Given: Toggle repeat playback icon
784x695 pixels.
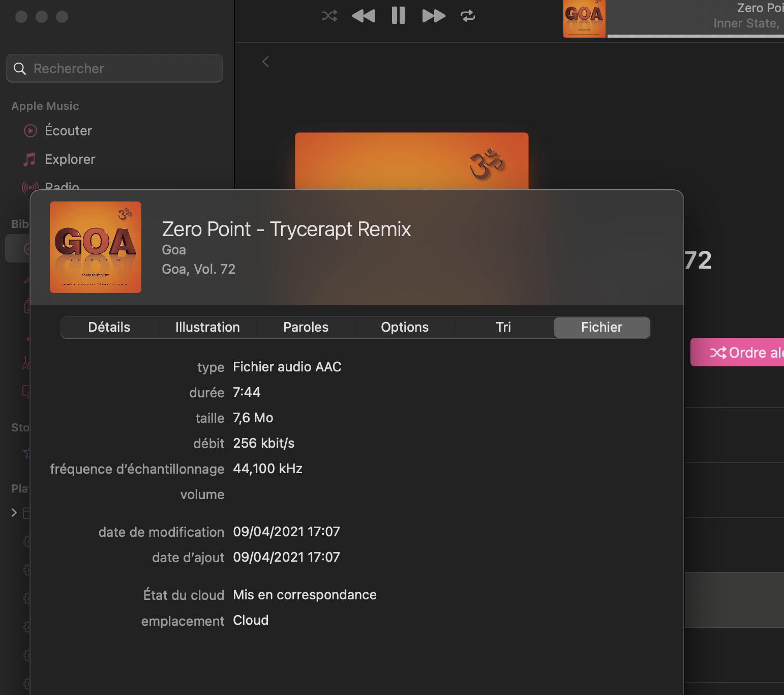Looking at the screenshot, I should point(468,16).
